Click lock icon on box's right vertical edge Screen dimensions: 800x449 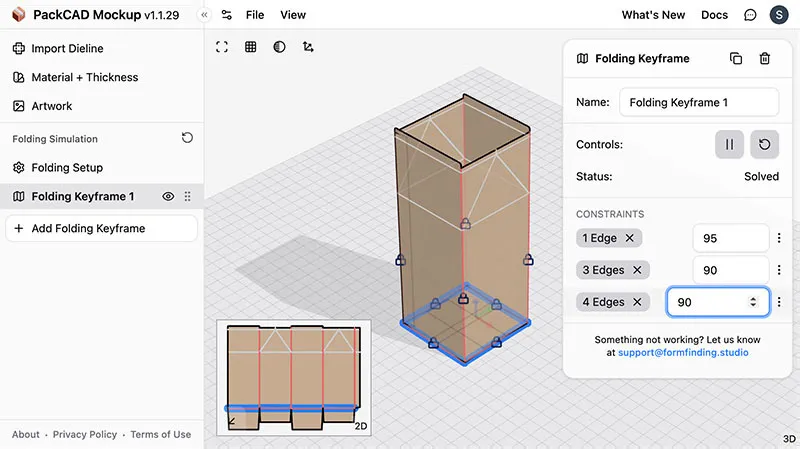tap(528, 260)
